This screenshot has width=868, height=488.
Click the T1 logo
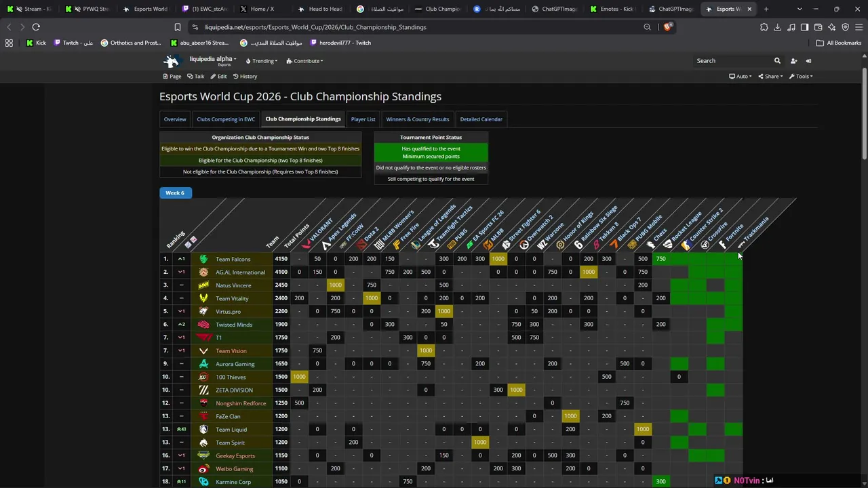[203, 338]
